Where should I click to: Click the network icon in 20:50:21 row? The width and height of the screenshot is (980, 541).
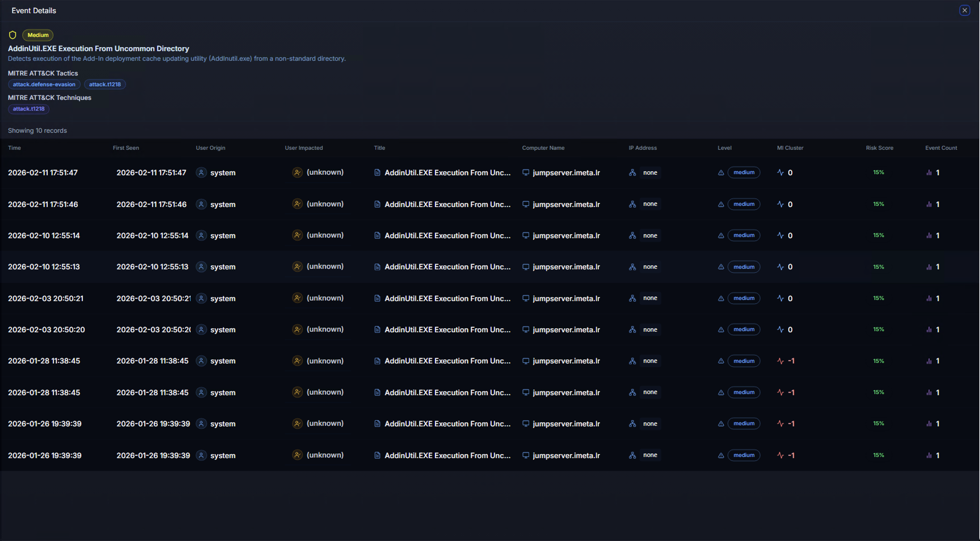coord(632,298)
